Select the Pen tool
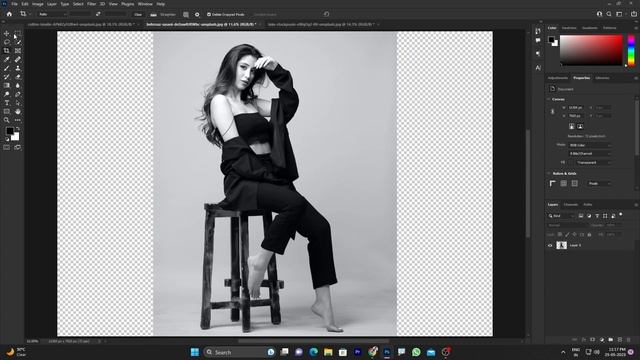The width and height of the screenshot is (640, 360). pos(18,94)
